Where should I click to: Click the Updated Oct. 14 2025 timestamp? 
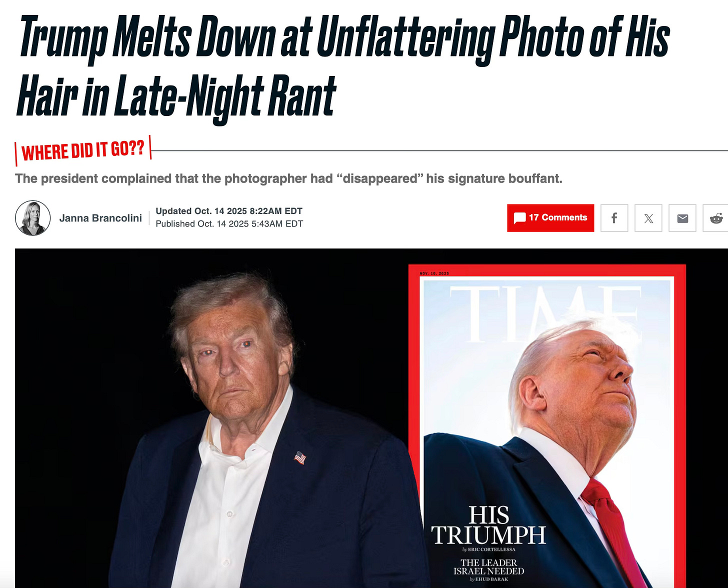(x=229, y=211)
